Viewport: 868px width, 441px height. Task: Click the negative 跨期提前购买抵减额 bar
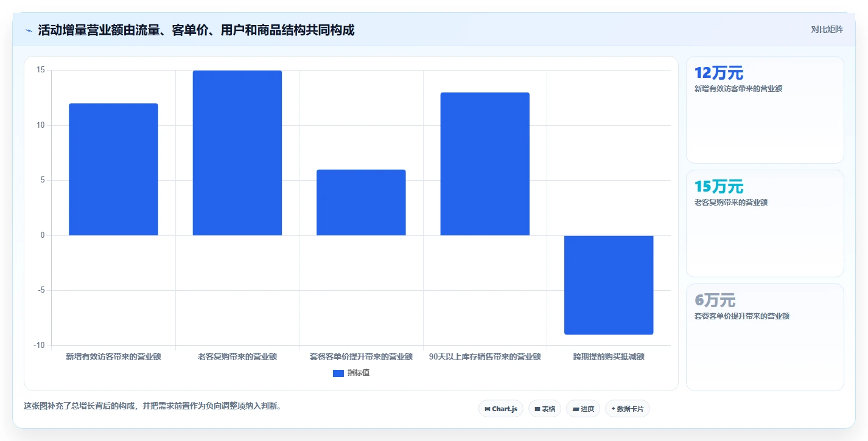(609, 285)
